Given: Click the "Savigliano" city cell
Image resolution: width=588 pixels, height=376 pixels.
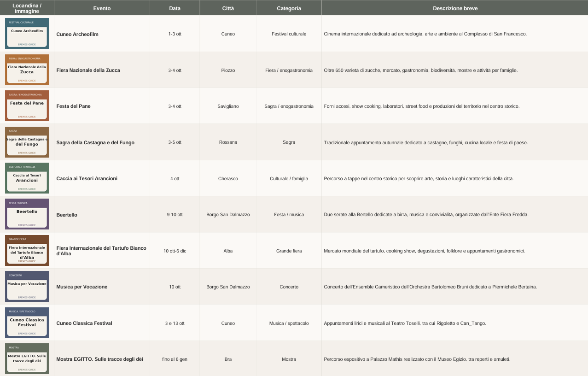Looking at the screenshot, I should pos(228,106).
